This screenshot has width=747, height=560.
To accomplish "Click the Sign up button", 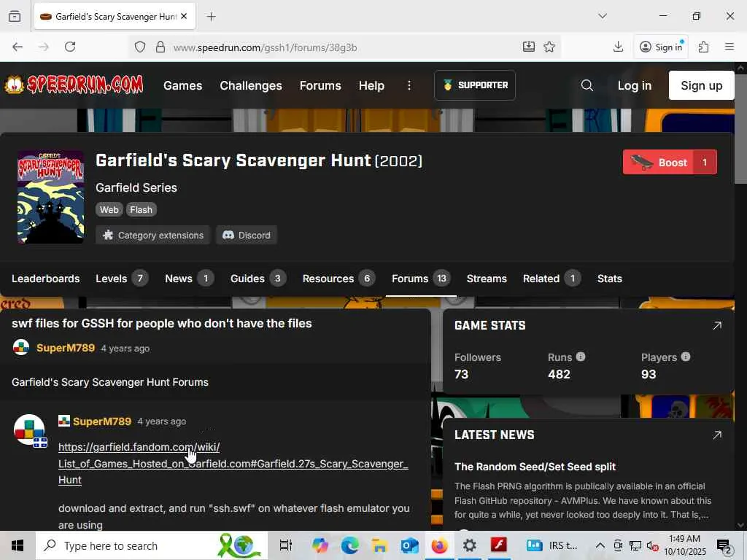I will [x=701, y=85].
